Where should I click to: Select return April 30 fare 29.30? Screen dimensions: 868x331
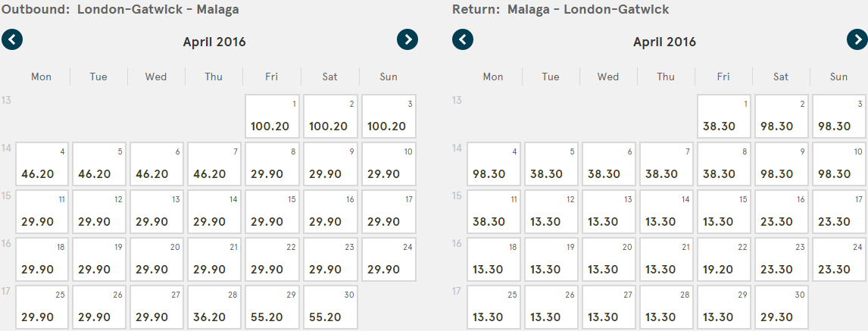tap(782, 308)
